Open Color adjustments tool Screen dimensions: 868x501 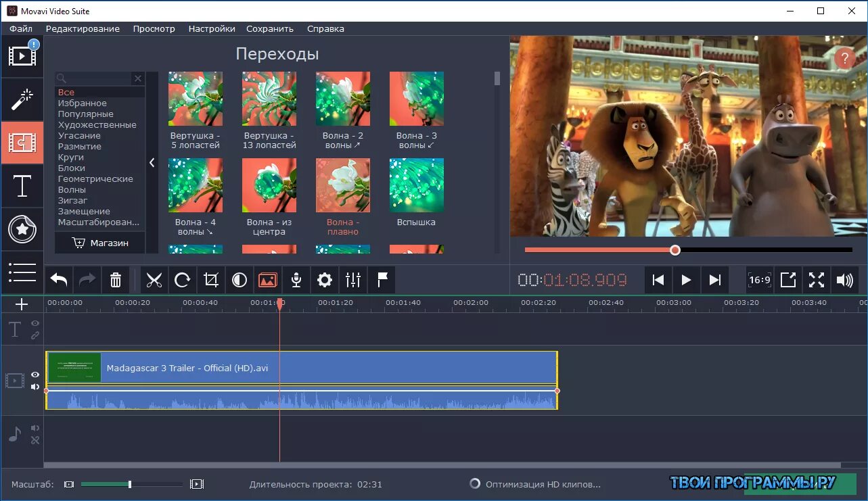(239, 279)
